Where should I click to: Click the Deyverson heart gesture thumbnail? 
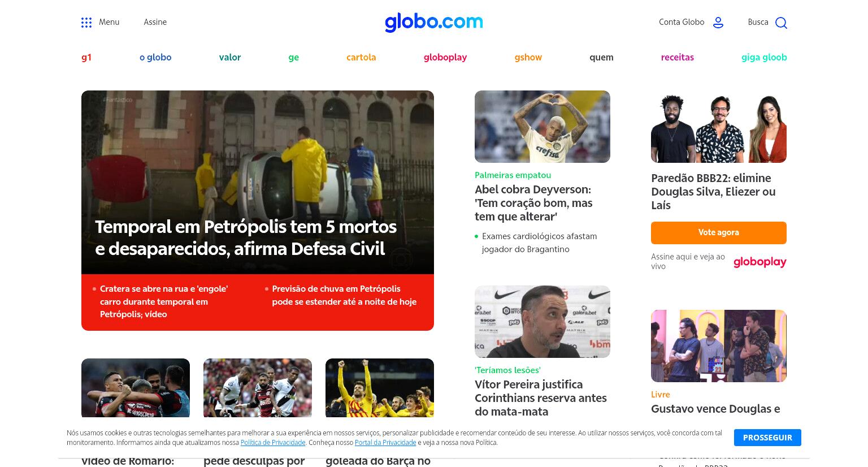pos(542,127)
